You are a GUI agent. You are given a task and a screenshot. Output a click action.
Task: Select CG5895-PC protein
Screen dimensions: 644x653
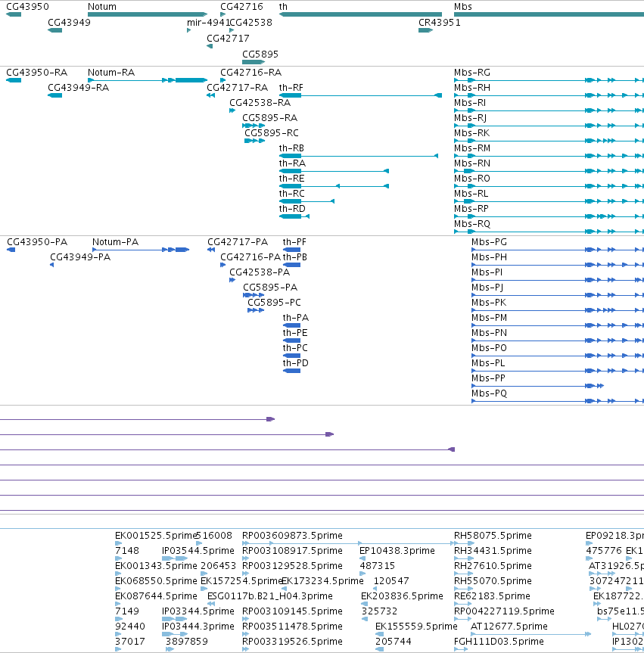pos(256,310)
